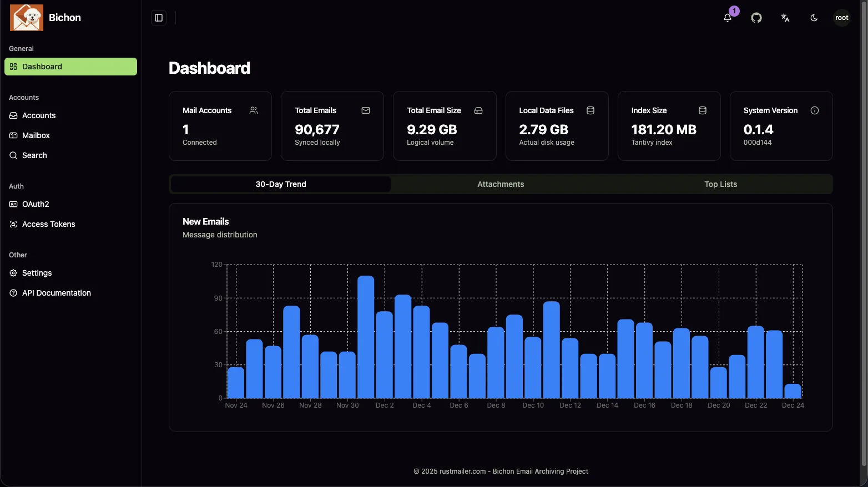Switch to the Attachments tab

(500, 184)
